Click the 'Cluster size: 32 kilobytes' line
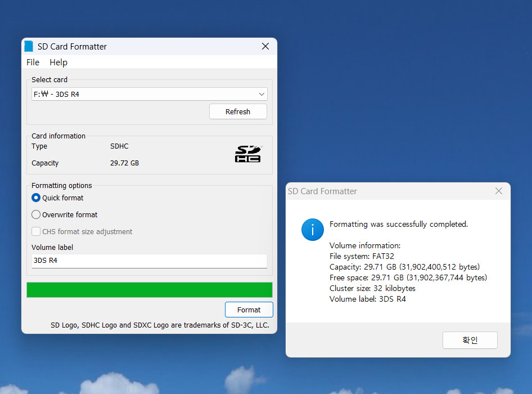532x394 pixels. tap(372, 288)
